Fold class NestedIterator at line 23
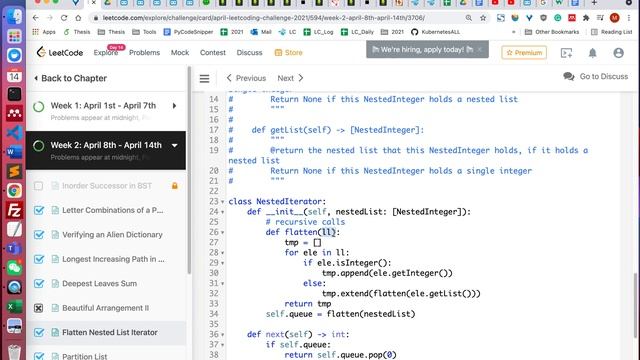Image resolution: width=640 pixels, height=360 pixels. 222,202
